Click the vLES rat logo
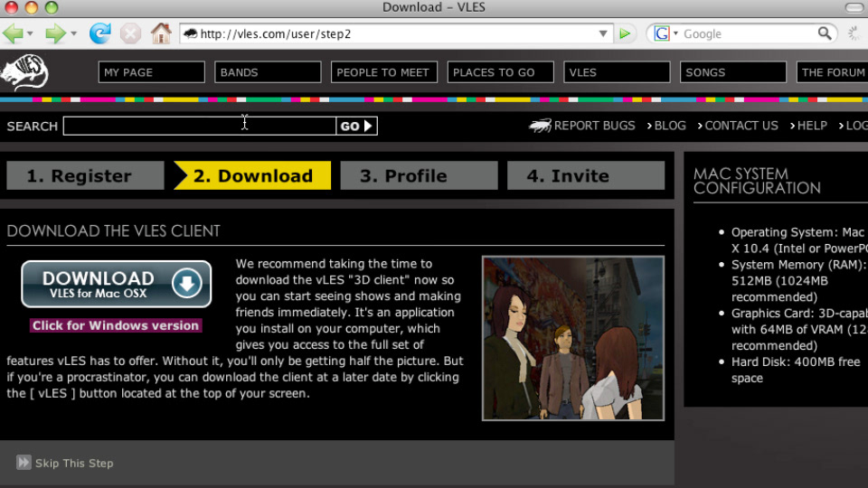This screenshot has width=868, height=488. click(25, 72)
